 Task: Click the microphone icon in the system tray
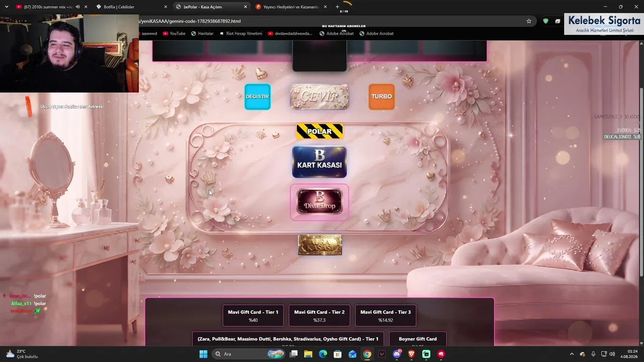[x=593, y=354]
